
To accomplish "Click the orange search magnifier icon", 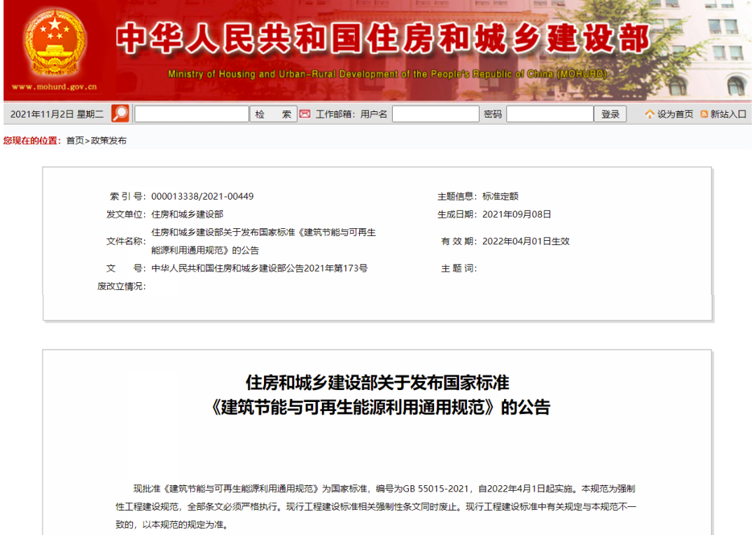I will [119, 113].
